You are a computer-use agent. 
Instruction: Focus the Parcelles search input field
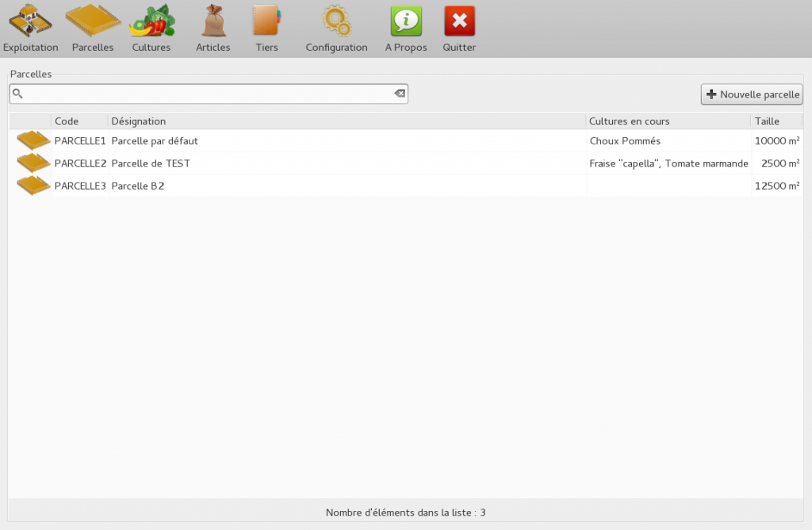click(209, 94)
